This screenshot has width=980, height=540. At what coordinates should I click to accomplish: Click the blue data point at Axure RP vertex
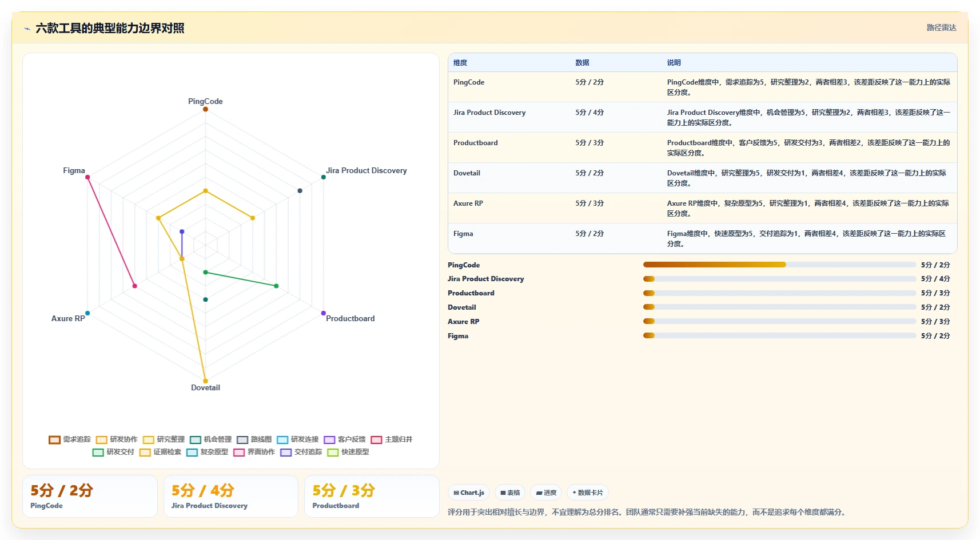[x=87, y=313]
